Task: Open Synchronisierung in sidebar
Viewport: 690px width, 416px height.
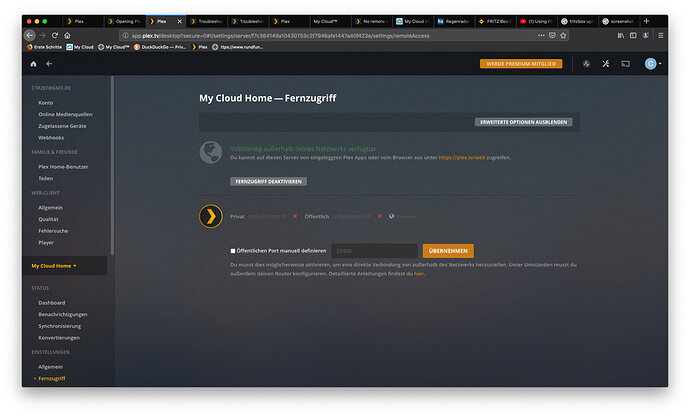Action: click(60, 326)
